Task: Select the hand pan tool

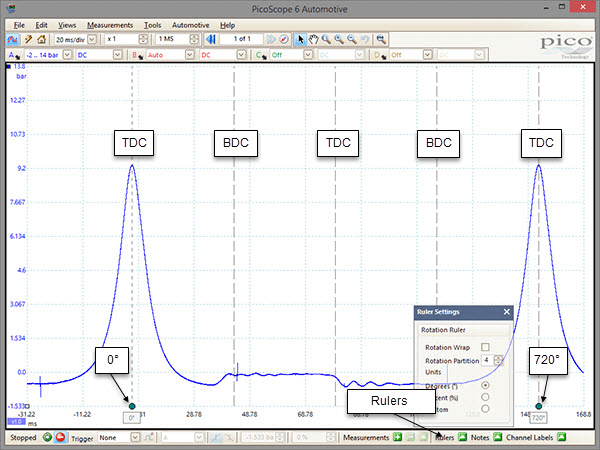Action: pyautogui.click(x=313, y=39)
